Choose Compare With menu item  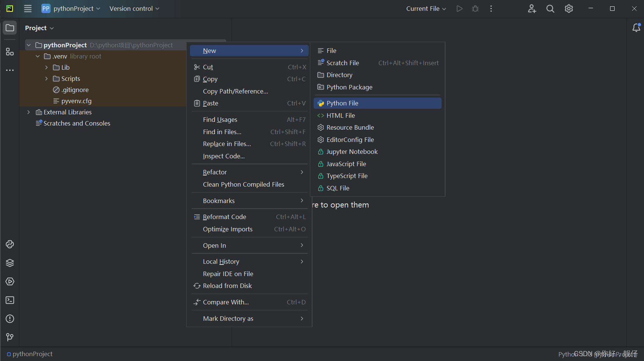[x=249, y=302]
